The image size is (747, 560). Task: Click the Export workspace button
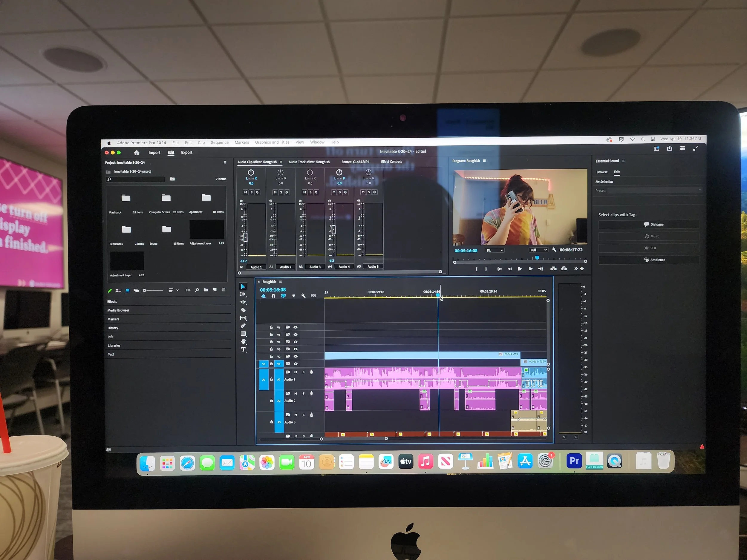(186, 153)
